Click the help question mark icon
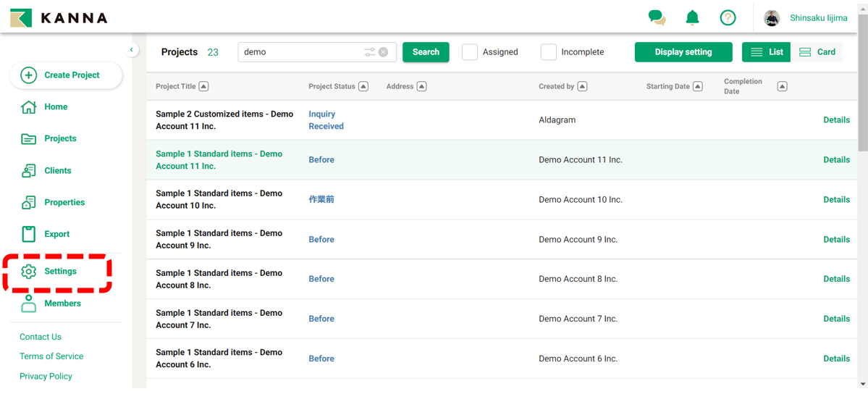 click(x=728, y=17)
